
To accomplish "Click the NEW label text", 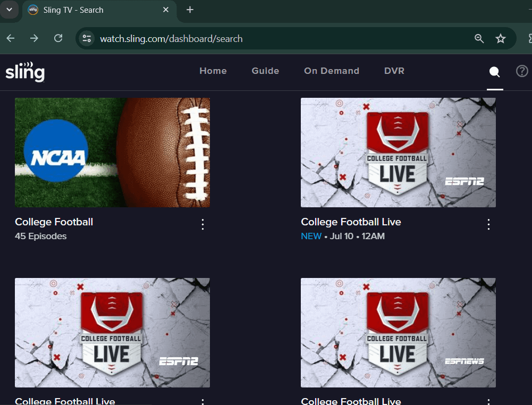I will click(x=311, y=236).
